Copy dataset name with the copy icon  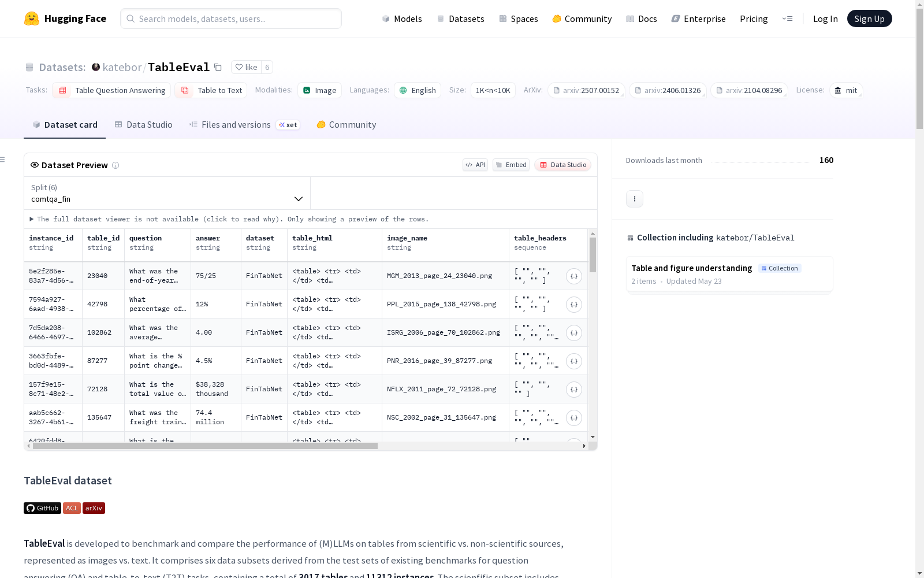click(218, 67)
